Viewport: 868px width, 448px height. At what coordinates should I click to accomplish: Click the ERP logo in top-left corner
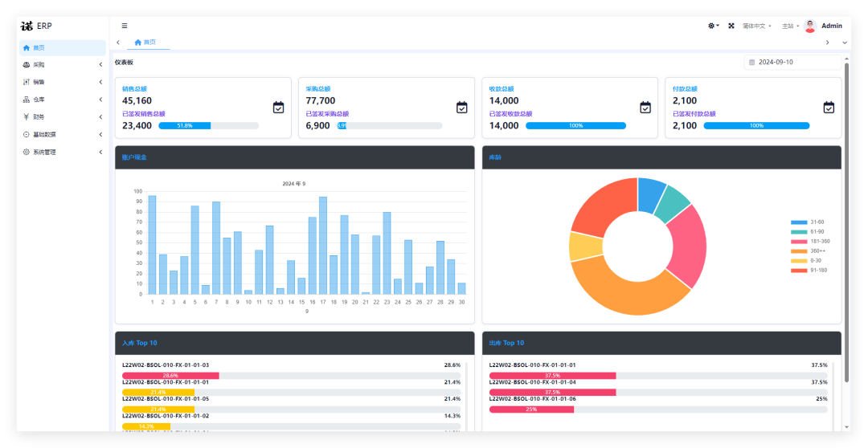tap(36, 26)
